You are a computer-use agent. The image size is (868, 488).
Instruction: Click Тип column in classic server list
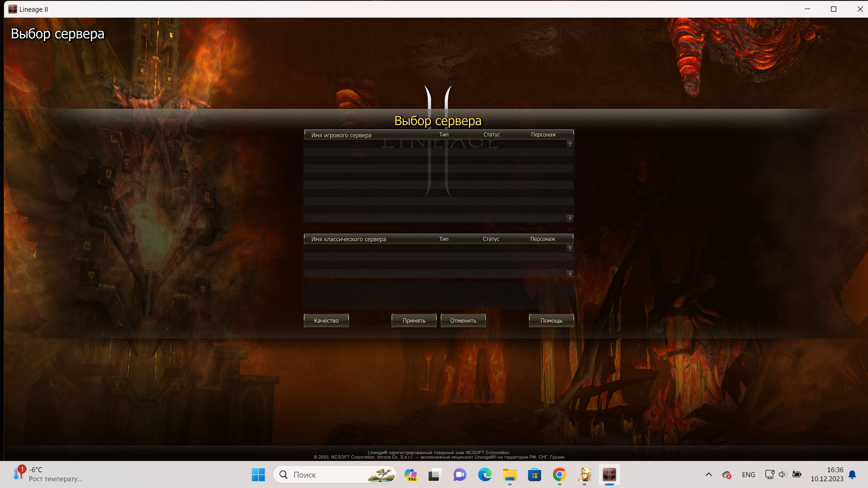(x=444, y=239)
